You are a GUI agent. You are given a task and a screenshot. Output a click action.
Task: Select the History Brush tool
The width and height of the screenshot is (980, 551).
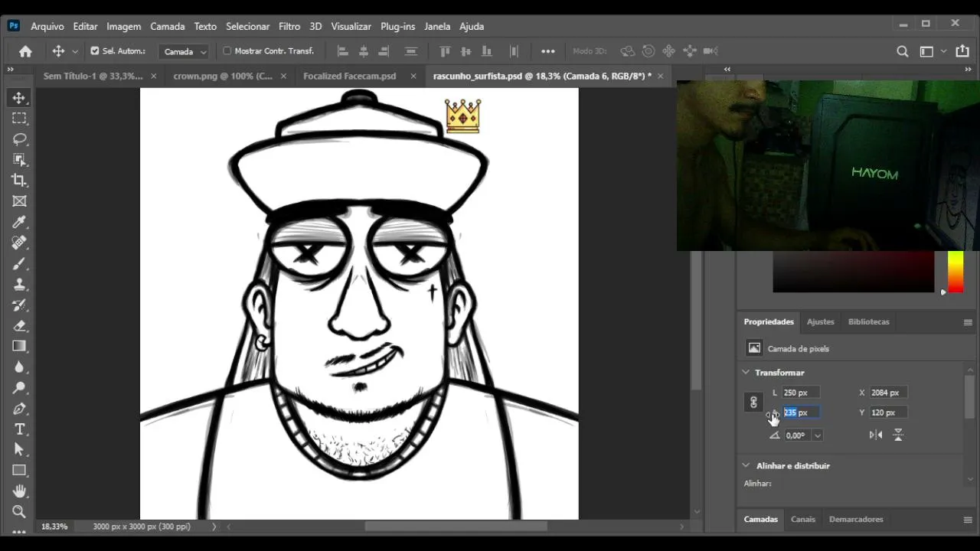coord(19,305)
